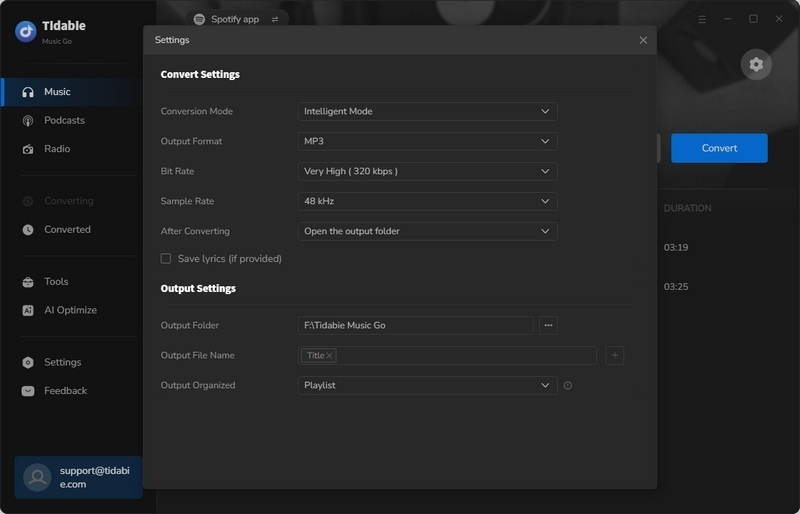The height and width of the screenshot is (514, 800).
Task: Close the Settings dialog
Action: tap(643, 40)
